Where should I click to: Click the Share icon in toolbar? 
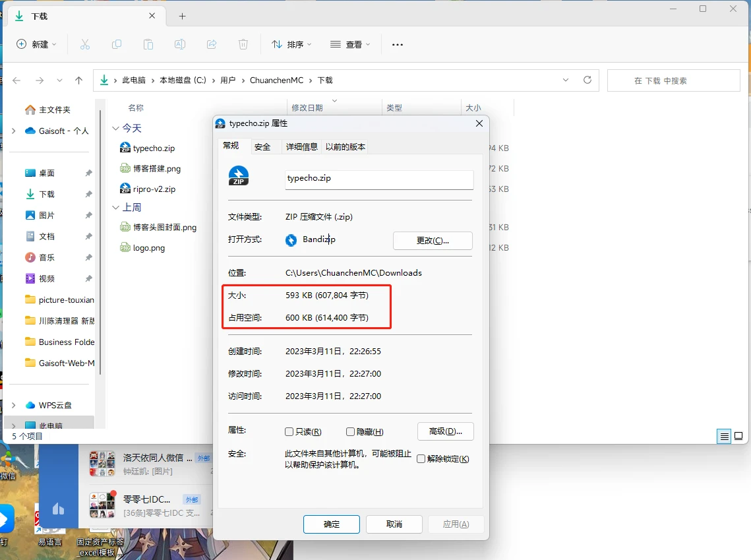(x=212, y=44)
